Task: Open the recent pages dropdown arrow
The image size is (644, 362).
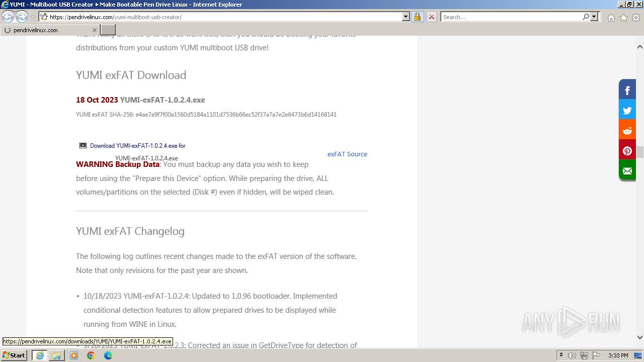Action: tap(33, 17)
